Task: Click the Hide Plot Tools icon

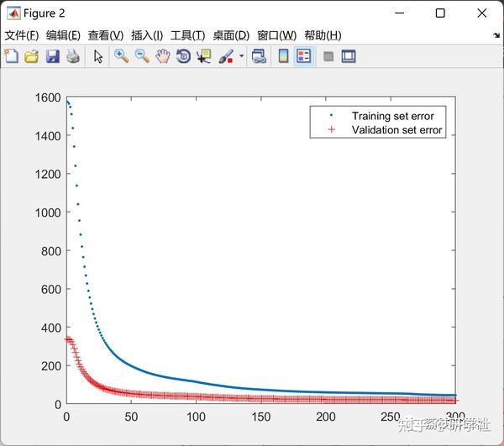Action: coord(328,57)
